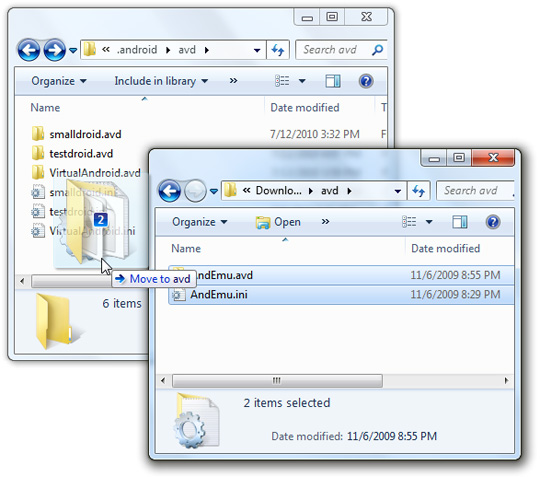Click the testdroid.avd folder icon
Screen dimensions: 540x477
click(38, 153)
